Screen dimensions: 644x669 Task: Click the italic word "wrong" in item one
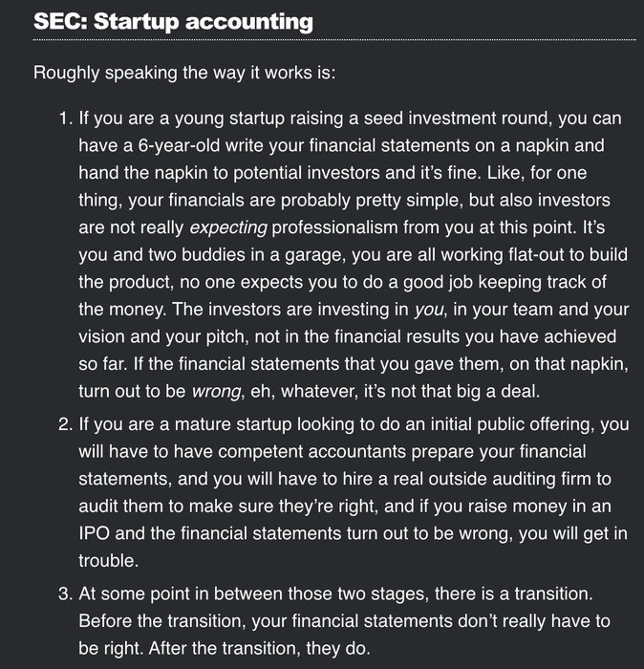(216, 392)
